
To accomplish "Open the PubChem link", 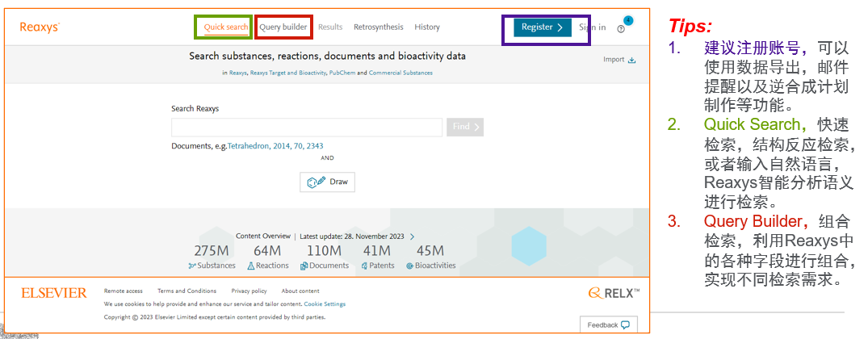I will click(x=342, y=73).
